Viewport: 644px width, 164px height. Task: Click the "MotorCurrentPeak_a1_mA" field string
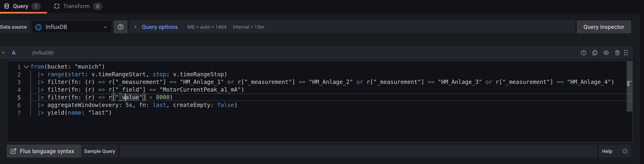point(200,90)
